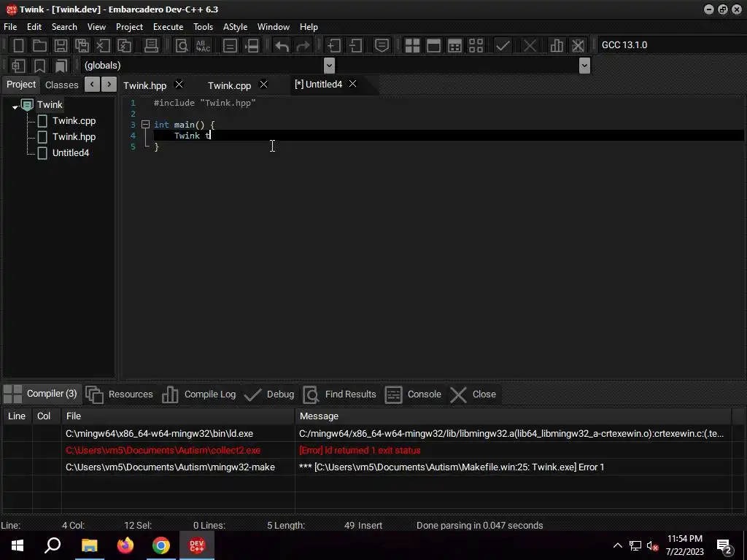Image resolution: width=747 pixels, height=560 pixels.
Task: Click the Replace (AB AC) toolbar icon
Action: pos(203,46)
